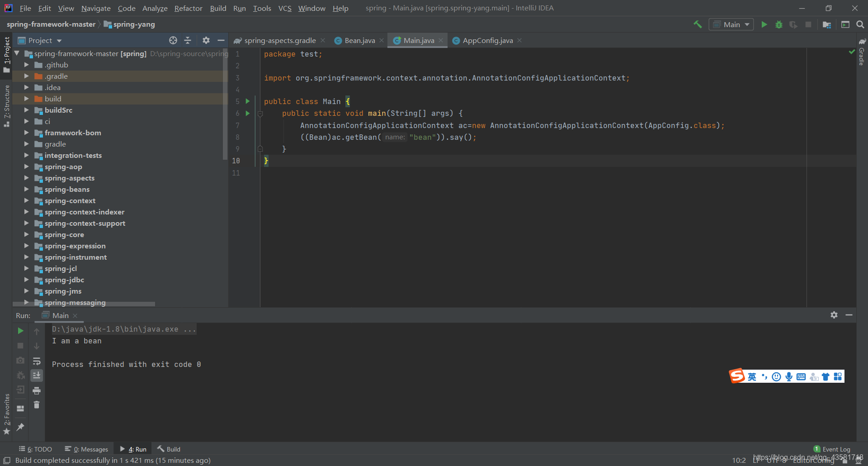
Task: Toggle the Project sidebar tab
Action: (6, 54)
